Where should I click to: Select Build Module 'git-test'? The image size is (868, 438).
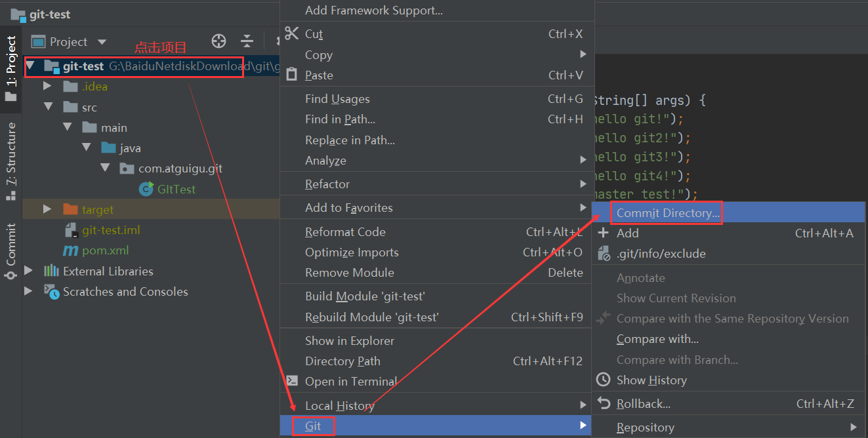(437, 296)
